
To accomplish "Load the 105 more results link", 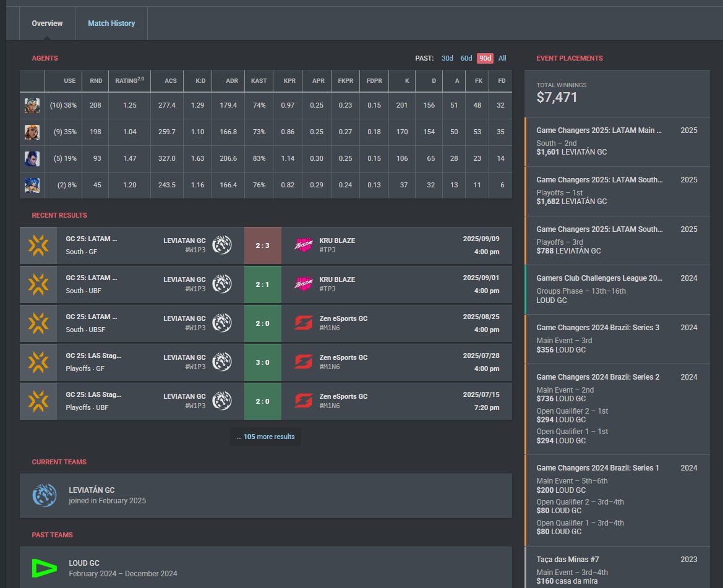I will click(x=265, y=437).
